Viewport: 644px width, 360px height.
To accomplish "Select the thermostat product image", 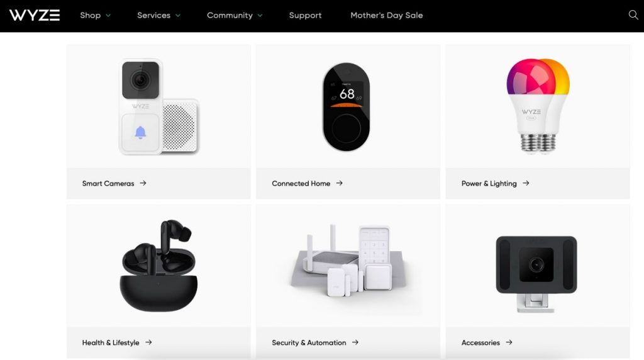I will (347, 107).
